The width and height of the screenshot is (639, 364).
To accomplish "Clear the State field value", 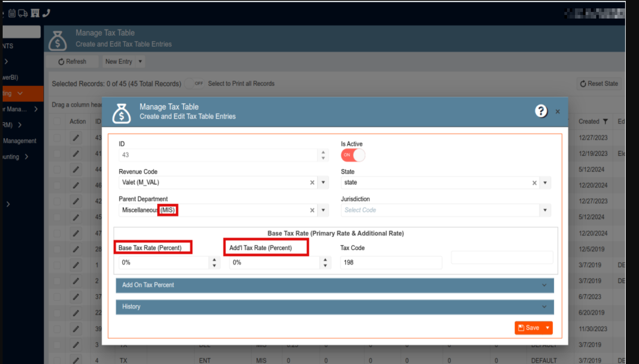I will tap(534, 183).
